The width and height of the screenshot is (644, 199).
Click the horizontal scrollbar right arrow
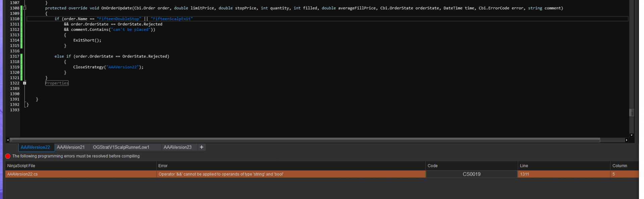[x=627, y=140]
